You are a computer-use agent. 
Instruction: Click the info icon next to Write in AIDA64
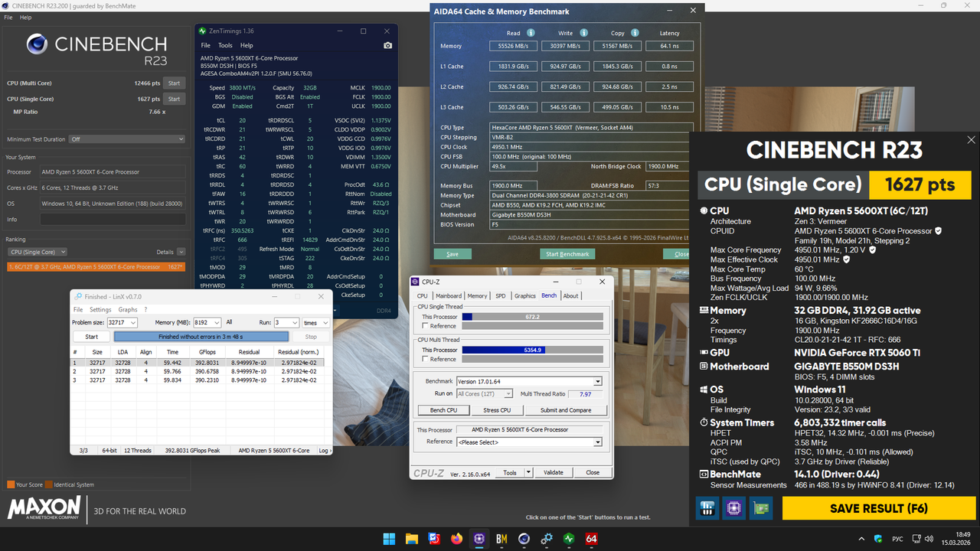583,33
